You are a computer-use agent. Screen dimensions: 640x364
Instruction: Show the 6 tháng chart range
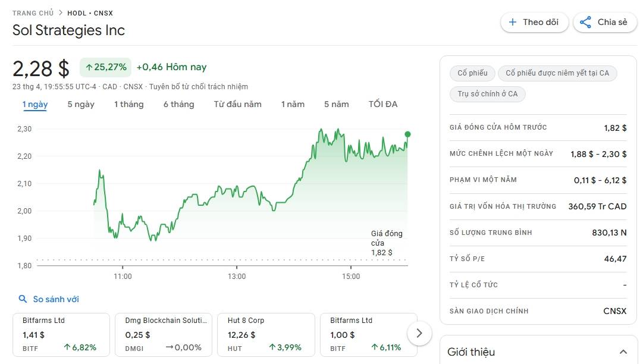click(179, 105)
